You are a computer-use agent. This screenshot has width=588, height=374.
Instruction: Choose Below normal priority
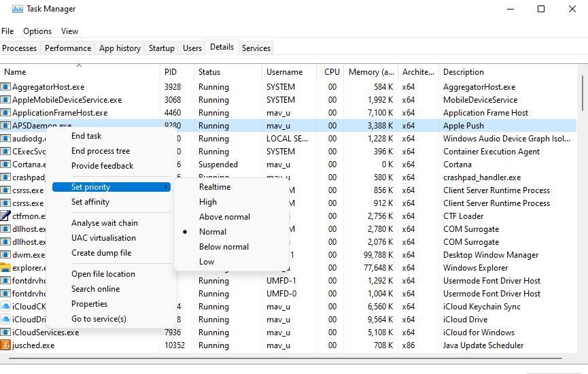click(x=224, y=247)
